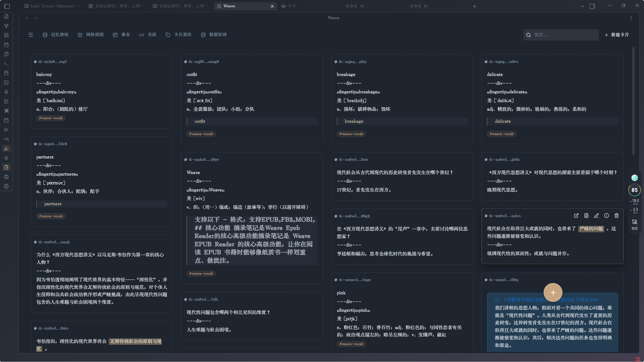
Task: Open the 卡片属性 card properties view
Action: tap(178, 35)
